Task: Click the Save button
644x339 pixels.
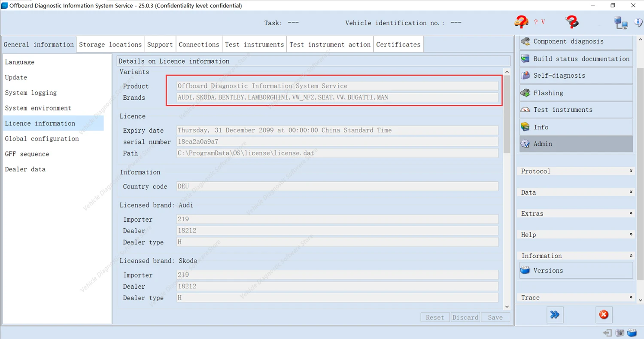Action: pyautogui.click(x=495, y=318)
